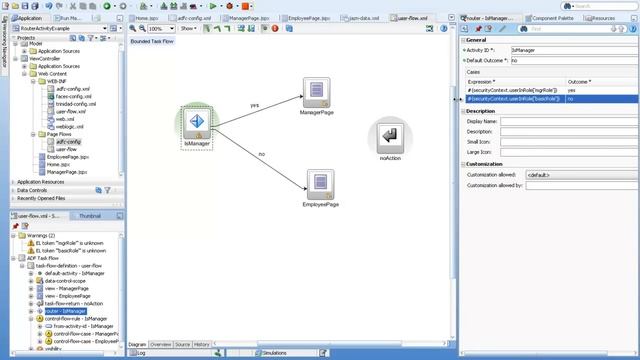This screenshot has height=360, width=640.
Task: Switch to the ManagerPage.jspx editor tab
Action: point(246,18)
